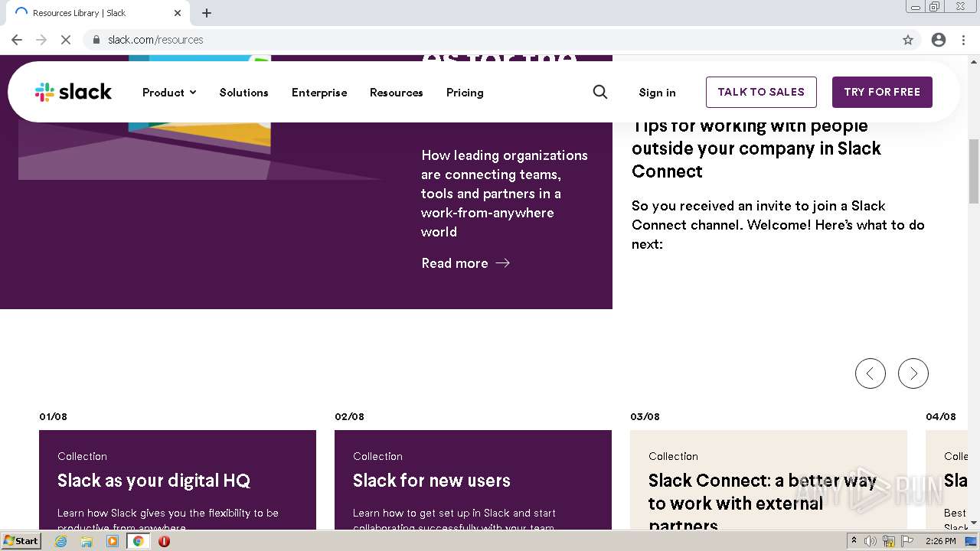Open the Enterprise menu item
Image resolution: width=980 pixels, height=551 pixels.
(319, 93)
